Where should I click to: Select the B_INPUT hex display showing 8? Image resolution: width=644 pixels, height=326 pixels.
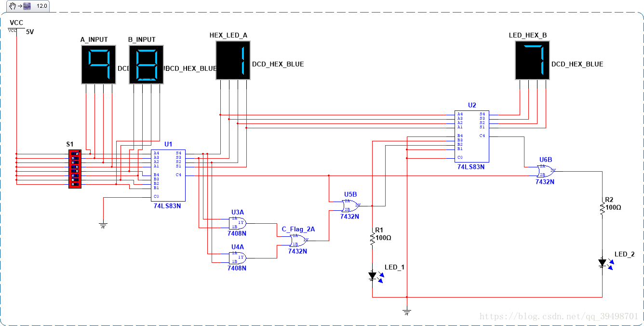[x=147, y=64]
